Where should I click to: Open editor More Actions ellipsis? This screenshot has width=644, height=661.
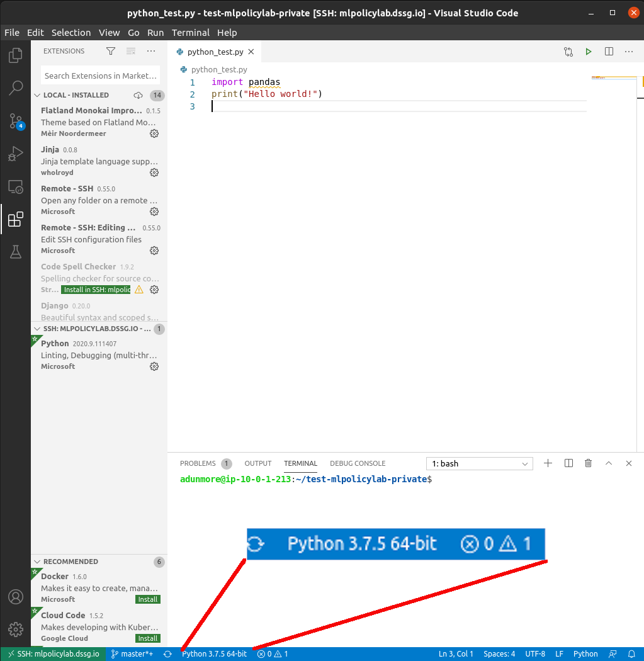pos(629,52)
